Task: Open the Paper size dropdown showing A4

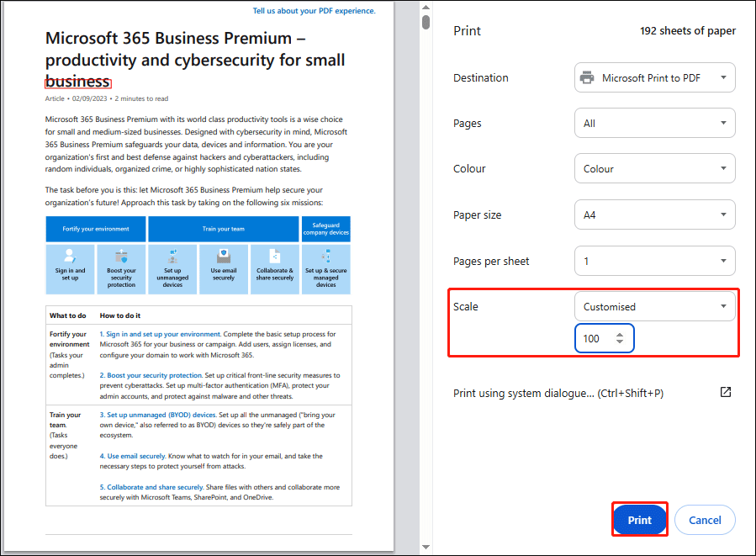Action: [x=655, y=214]
